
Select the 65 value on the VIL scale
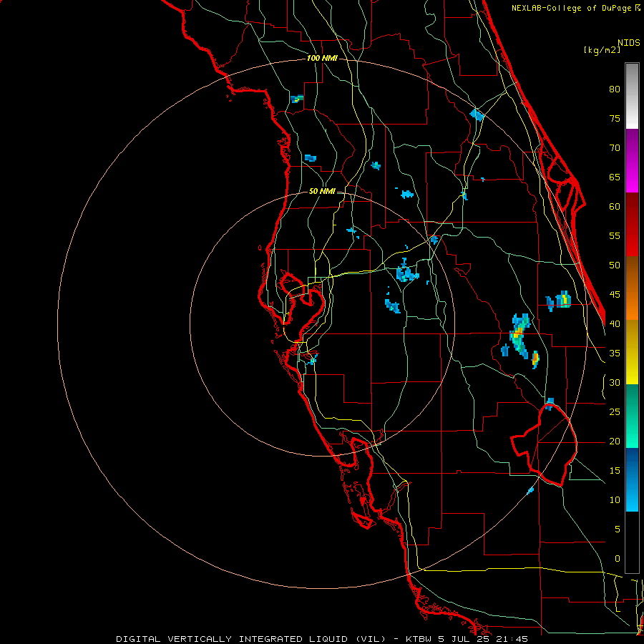pos(615,177)
